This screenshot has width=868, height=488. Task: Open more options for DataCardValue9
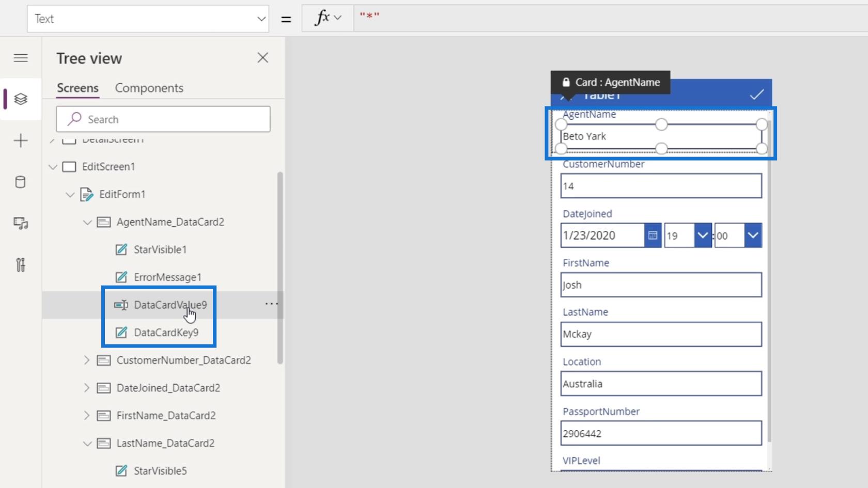(271, 304)
